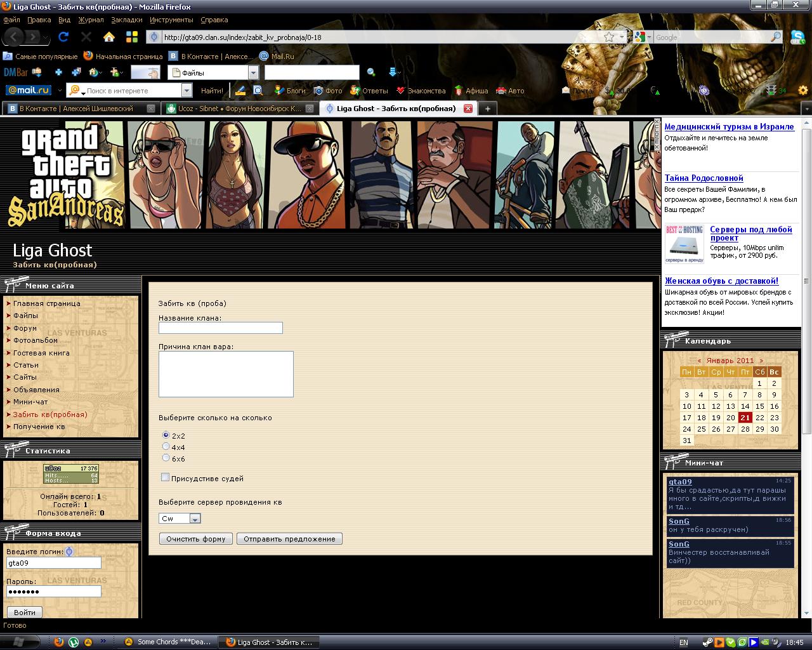This screenshot has width=812, height=650.
Task: Open the Мини-чат site menu link
Action: [x=30, y=402]
